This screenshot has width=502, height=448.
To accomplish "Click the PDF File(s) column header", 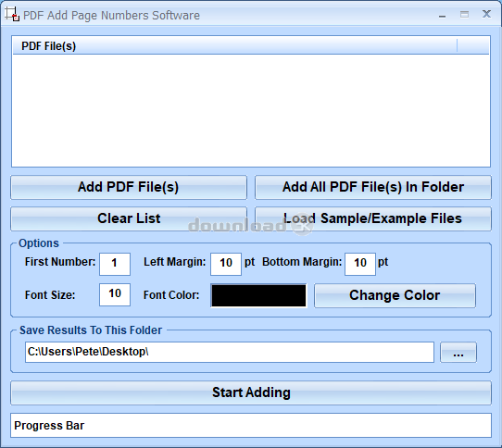I will [x=234, y=45].
